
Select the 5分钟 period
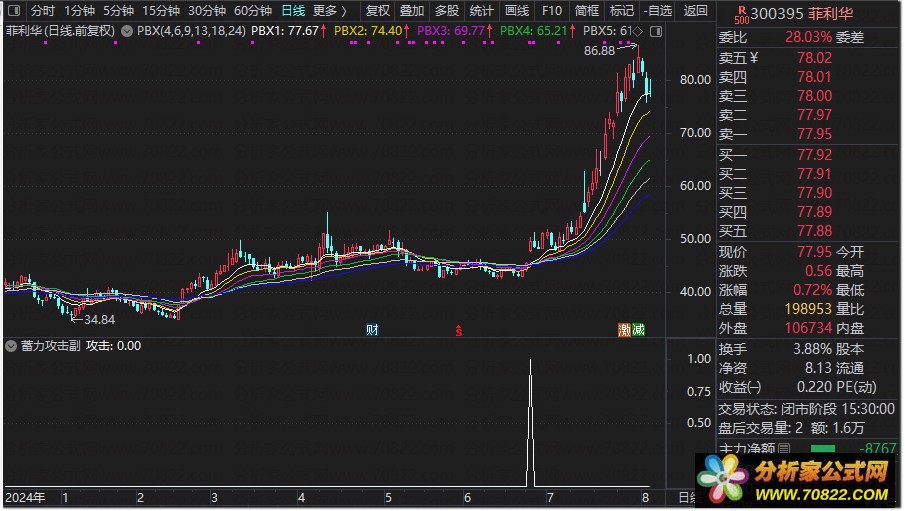118,10
